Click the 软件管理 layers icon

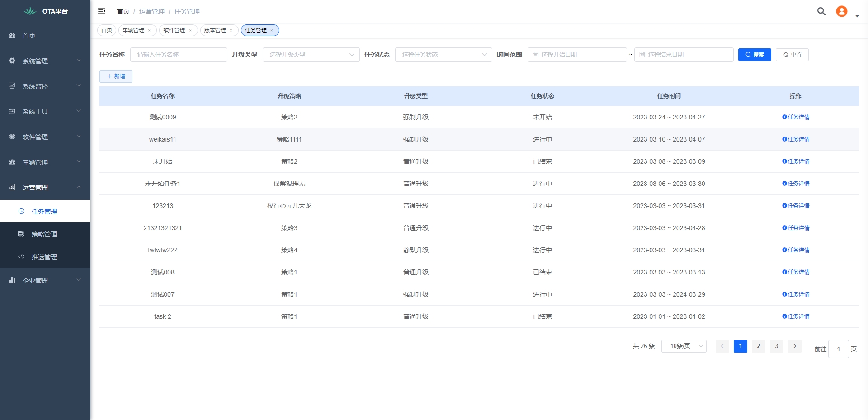tap(12, 137)
